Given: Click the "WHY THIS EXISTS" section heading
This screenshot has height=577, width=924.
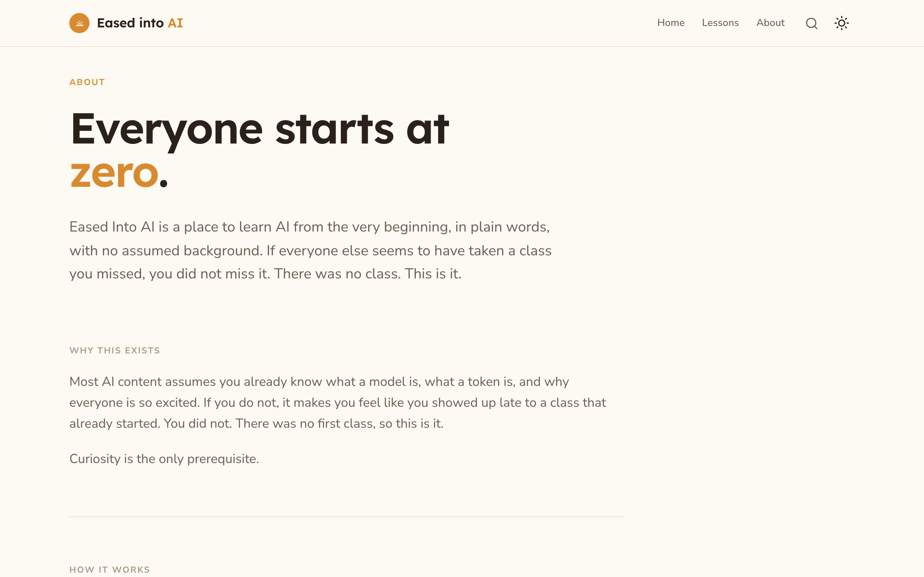Looking at the screenshot, I should [x=114, y=350].
